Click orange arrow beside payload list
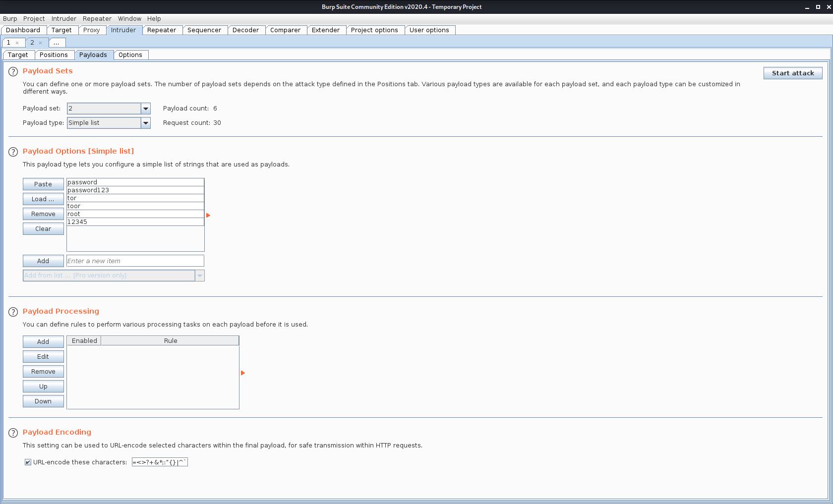The height and width of the screenshot is (504, 833). [208, 215]
